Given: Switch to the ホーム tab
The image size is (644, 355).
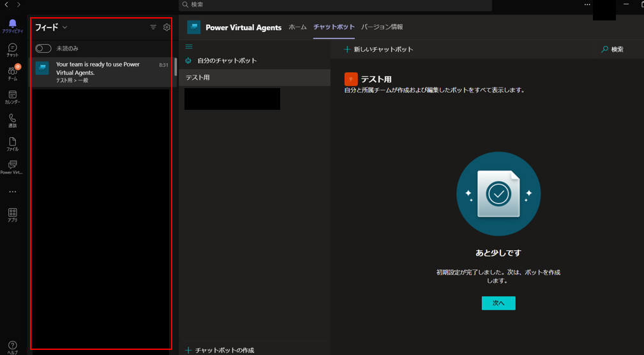Looking at the screenshot, I should (x=298, y=27).
